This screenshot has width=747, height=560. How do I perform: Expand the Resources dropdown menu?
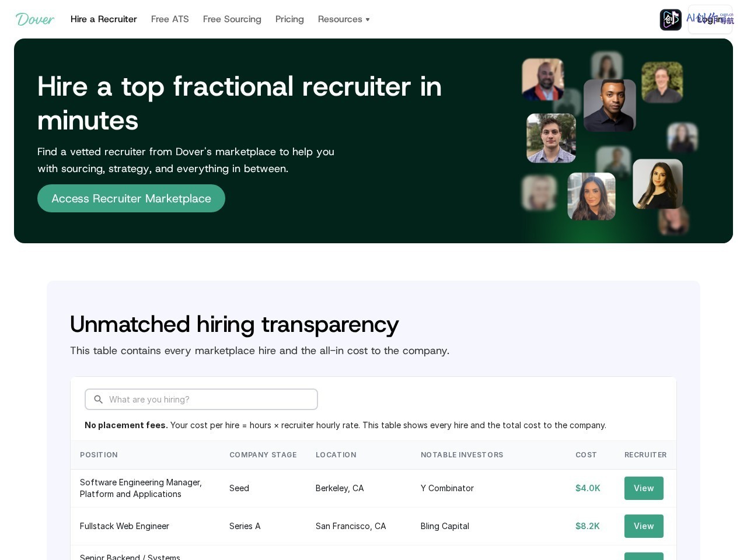coord(344,19)
